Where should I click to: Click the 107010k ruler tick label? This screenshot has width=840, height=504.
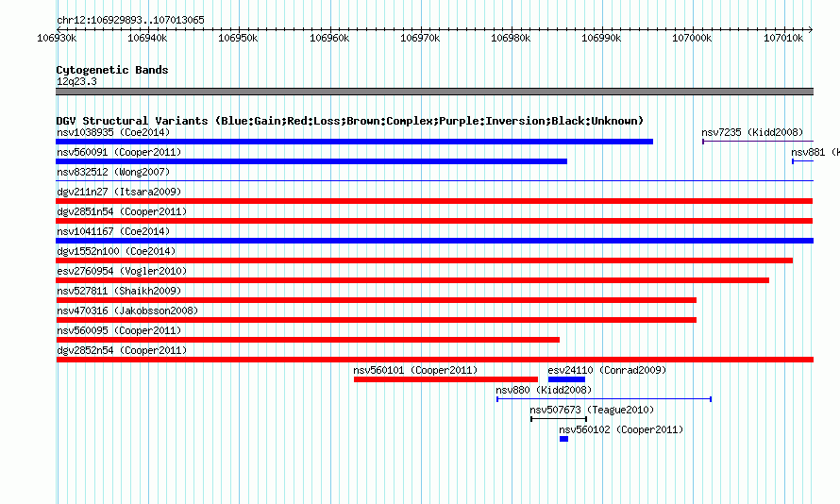[x=783, y=38]
